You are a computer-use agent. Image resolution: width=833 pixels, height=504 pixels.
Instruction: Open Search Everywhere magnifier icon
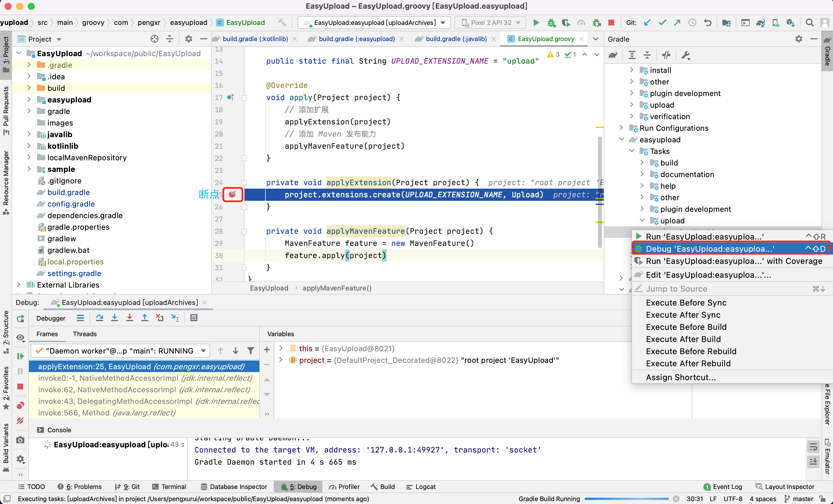click(x=810, y=23)
